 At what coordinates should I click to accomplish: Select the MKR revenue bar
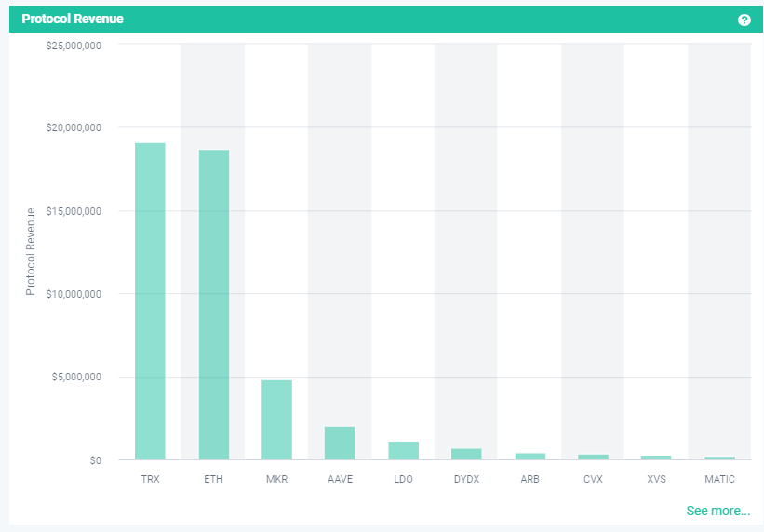276,419
